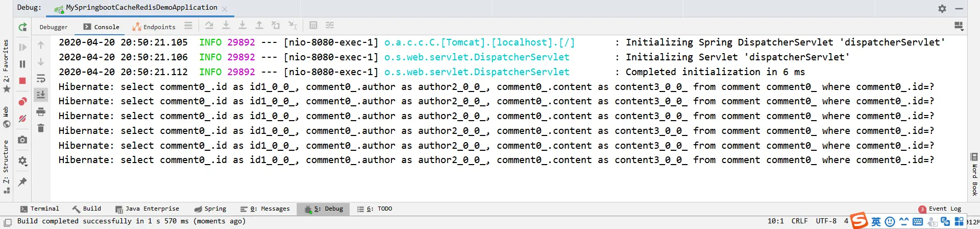Hide the Debug tool window
Viewport: 980px width, 229px height.
click(959, 9)
